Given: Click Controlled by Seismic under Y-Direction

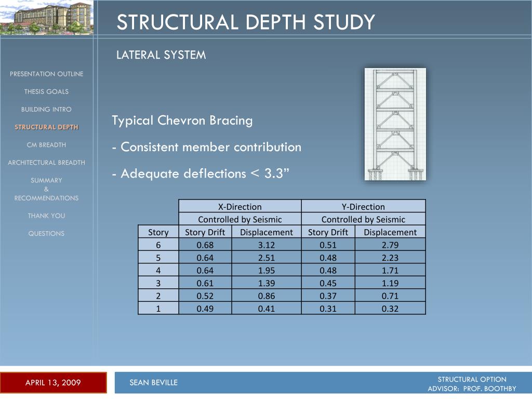Looking at the screenshot, I should coord(363,219).
